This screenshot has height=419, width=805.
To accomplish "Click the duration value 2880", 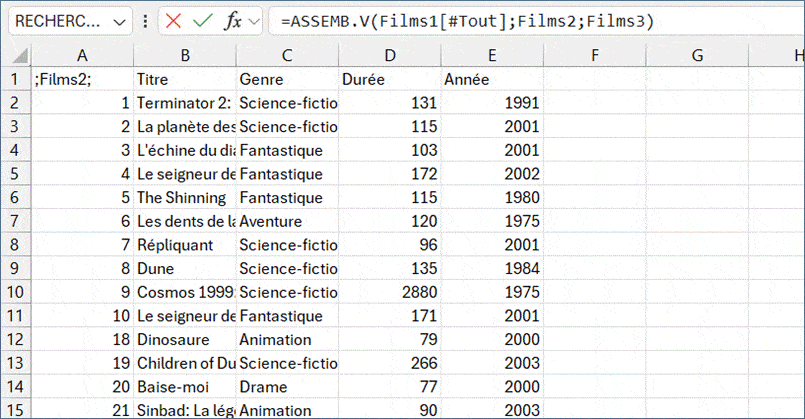I will [390, 292].
